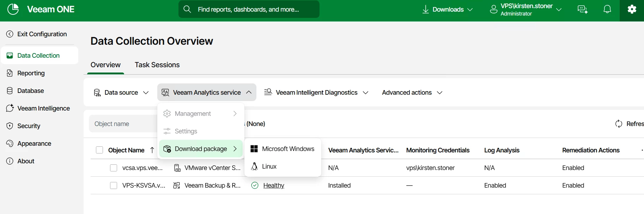Click the Microsoft Windows logo icon
The image size is (644, 214).
tap(254, 149)
